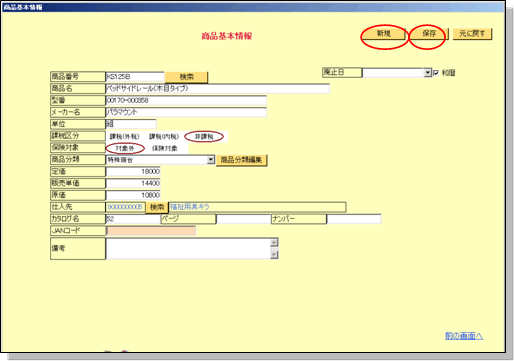
Task: Choose 対象外 for 保険対象
Action: tap(125, 148)
